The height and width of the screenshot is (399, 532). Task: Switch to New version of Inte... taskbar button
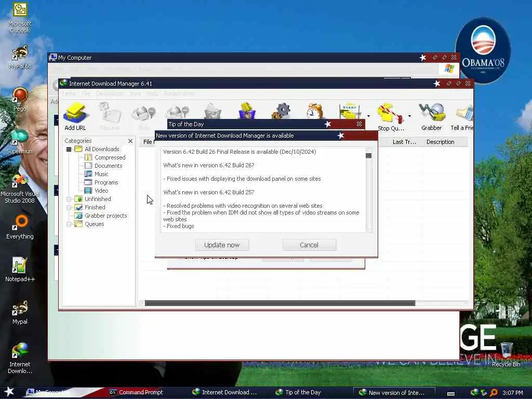click(x=394, y=393)
